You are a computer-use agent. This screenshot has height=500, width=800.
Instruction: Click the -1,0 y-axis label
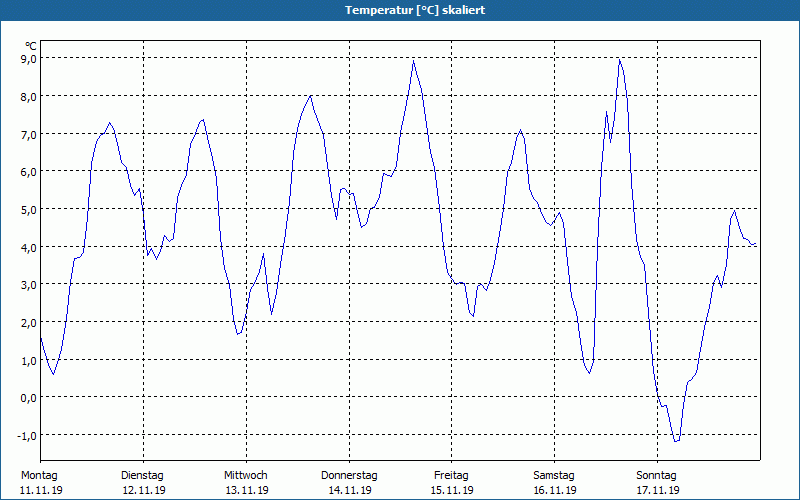[27, 435]
